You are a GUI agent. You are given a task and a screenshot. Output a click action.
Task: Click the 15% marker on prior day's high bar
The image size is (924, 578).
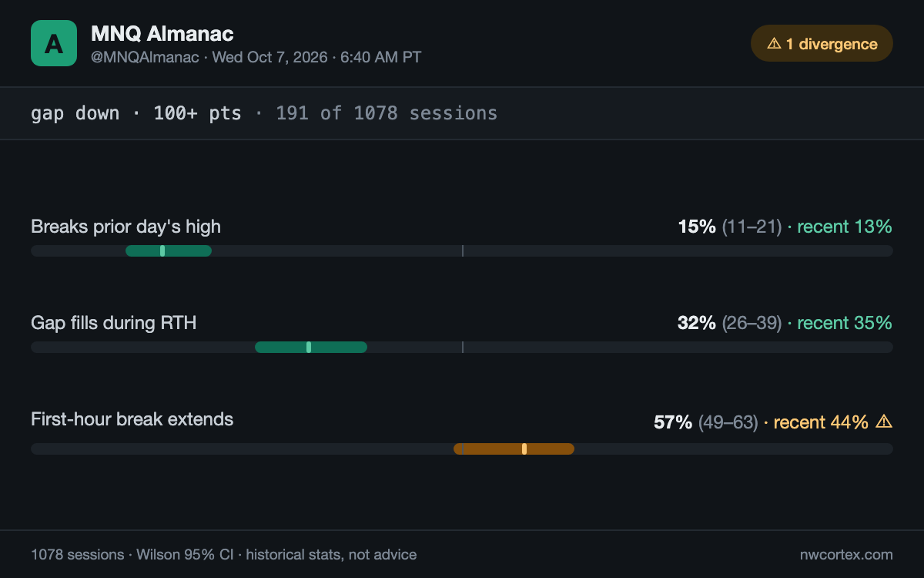[x=162, y=250]
